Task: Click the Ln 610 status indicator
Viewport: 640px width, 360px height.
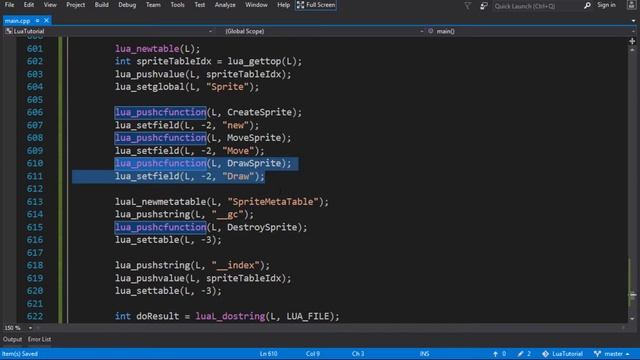Action: 268,354
